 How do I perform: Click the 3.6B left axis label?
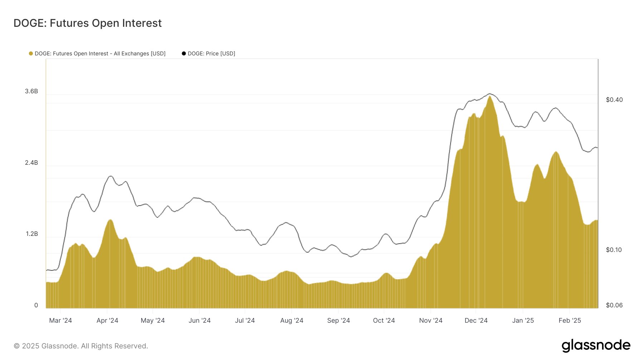[x=31, y=91]
